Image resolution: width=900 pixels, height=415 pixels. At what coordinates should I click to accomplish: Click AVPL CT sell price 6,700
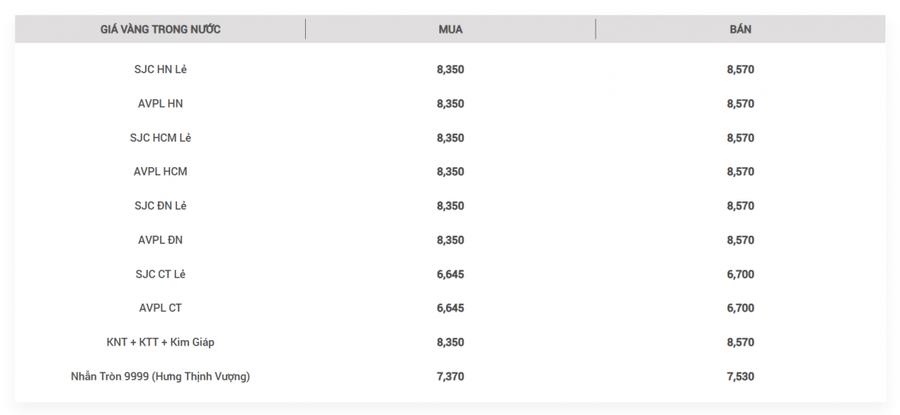click(x=740, y=308)
